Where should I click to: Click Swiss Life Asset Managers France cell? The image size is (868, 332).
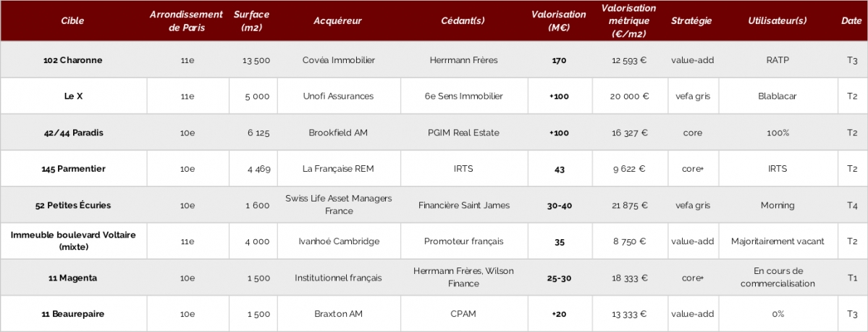(x=339, y=205)
